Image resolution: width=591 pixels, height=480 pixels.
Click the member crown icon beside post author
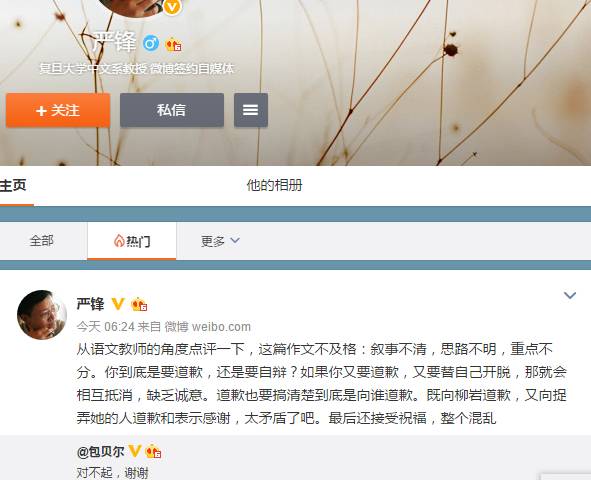click(139, 304)
